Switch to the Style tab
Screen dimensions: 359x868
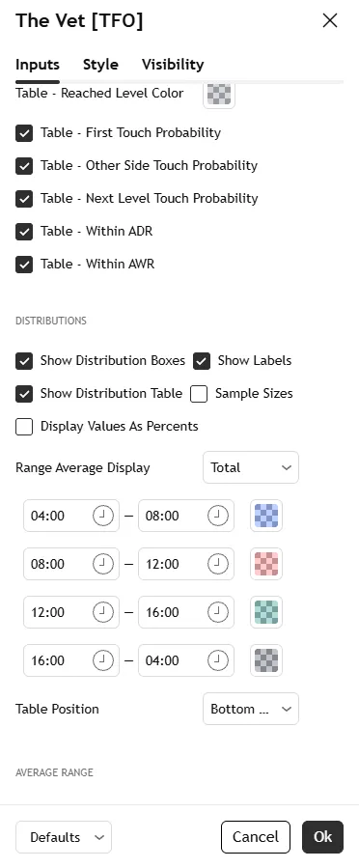pyautogui.click(x=100, y=65)
